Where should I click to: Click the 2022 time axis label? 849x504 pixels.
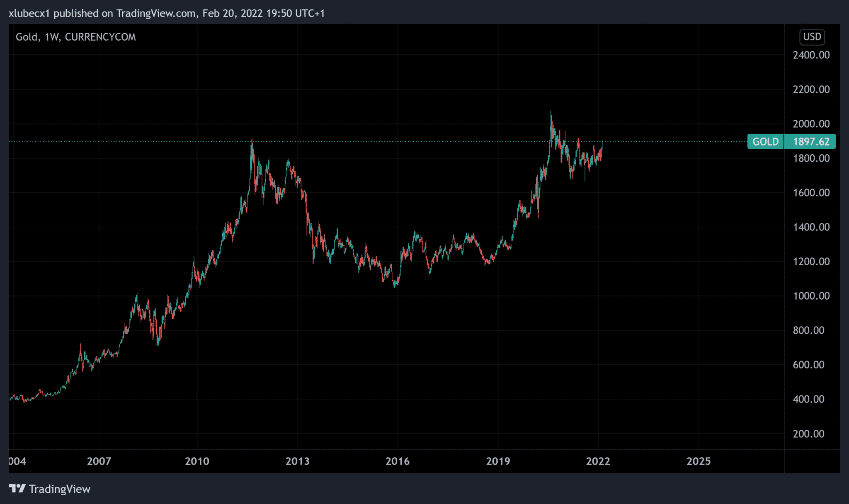598,461
